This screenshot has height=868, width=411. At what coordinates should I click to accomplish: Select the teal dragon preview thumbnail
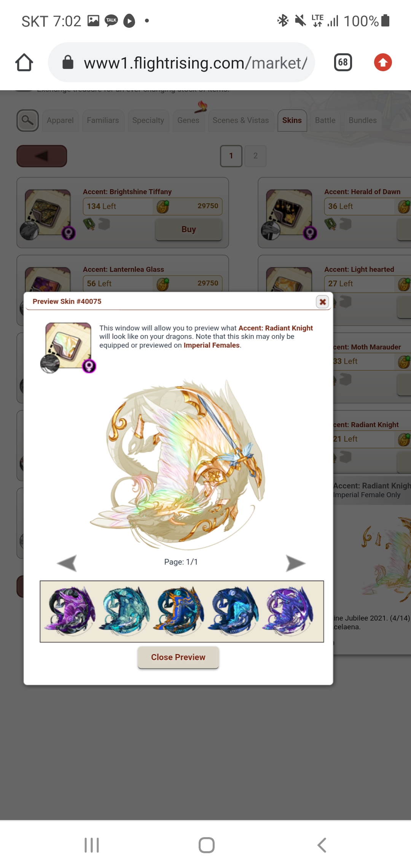click(x=124, y=611)
